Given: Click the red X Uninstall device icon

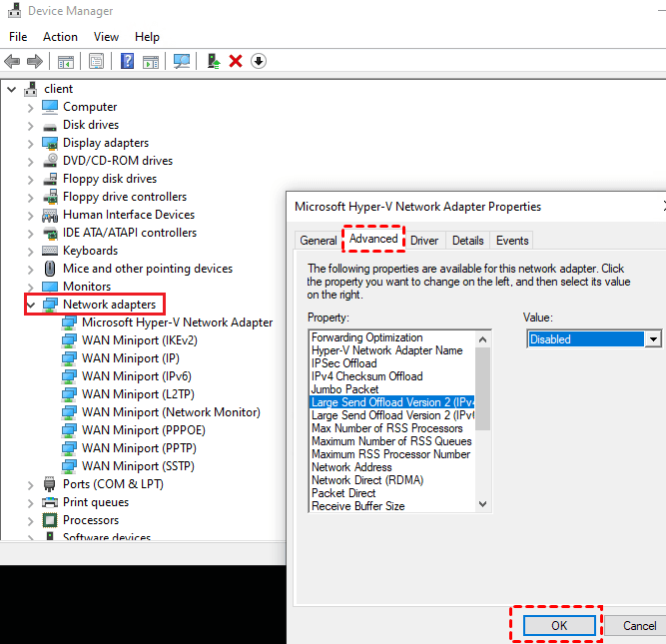Looking at the screenshot, I should pyautogui.click(x=236, y=61).
